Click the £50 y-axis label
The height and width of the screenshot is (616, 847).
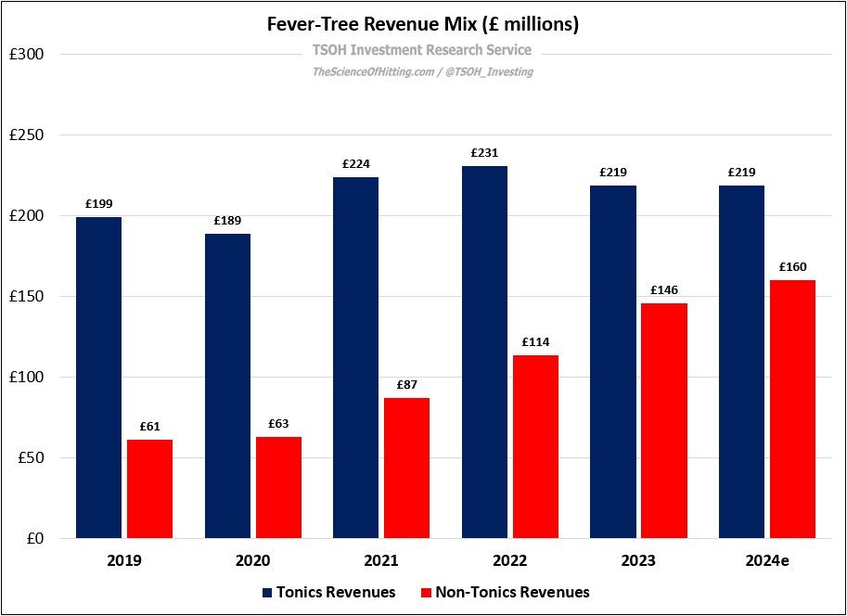31,458
